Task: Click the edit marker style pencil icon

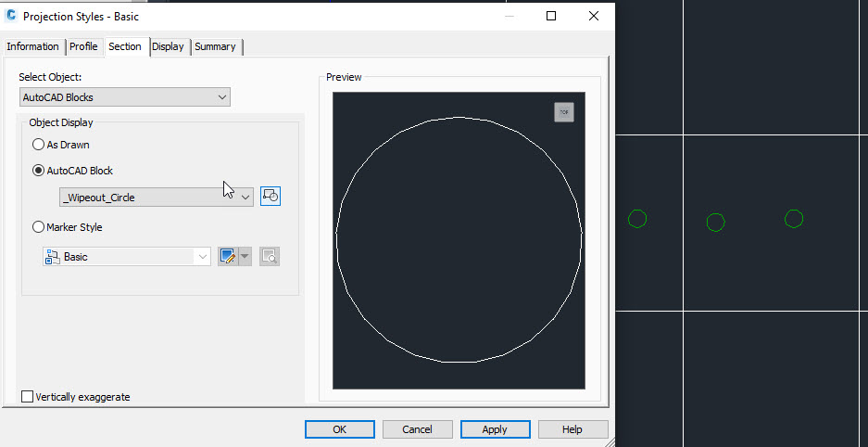Action: pos(228,257)
